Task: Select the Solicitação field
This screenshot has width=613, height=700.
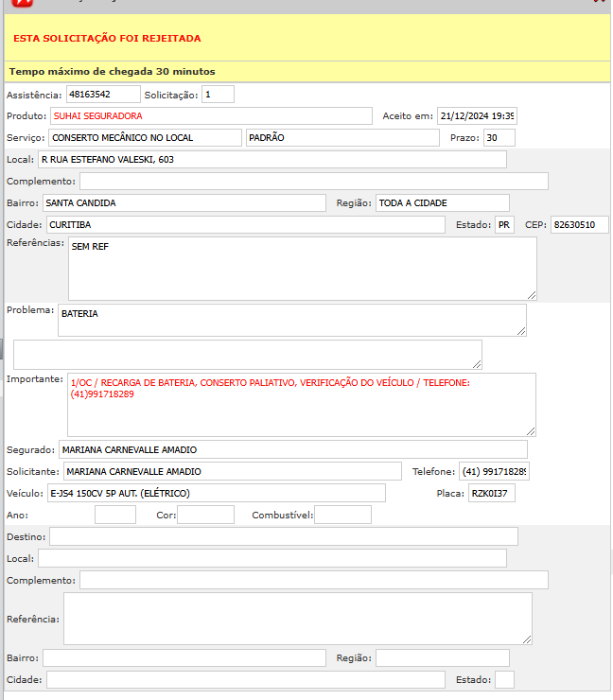Action: (x=218, y=95)
